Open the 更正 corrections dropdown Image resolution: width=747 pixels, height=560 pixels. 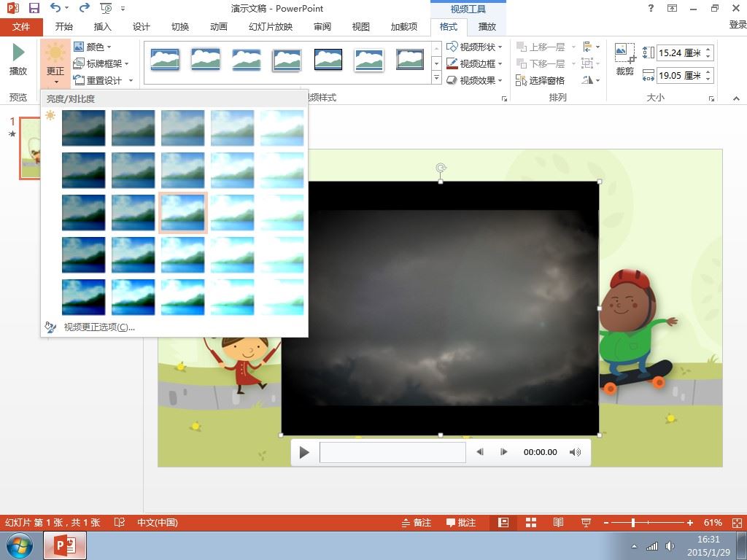(x=55, y=64)
